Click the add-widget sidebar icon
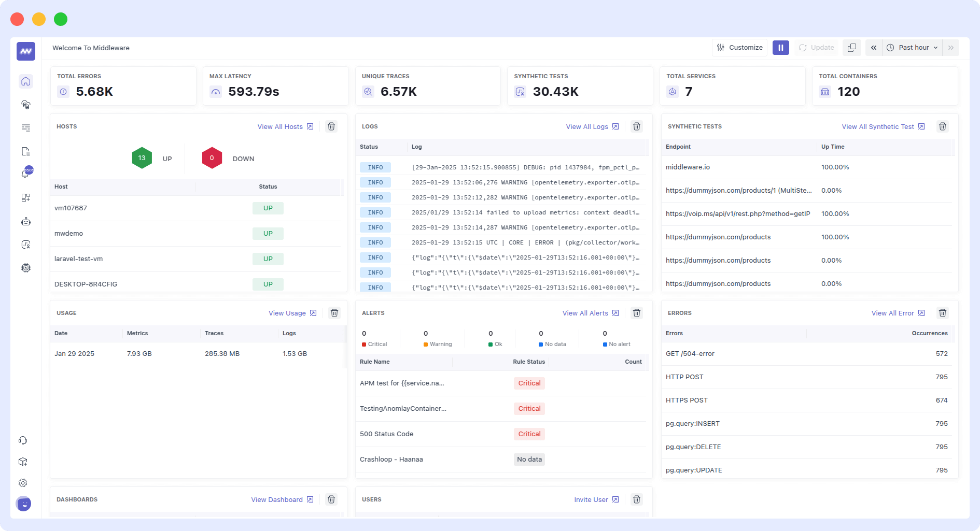 25,197
